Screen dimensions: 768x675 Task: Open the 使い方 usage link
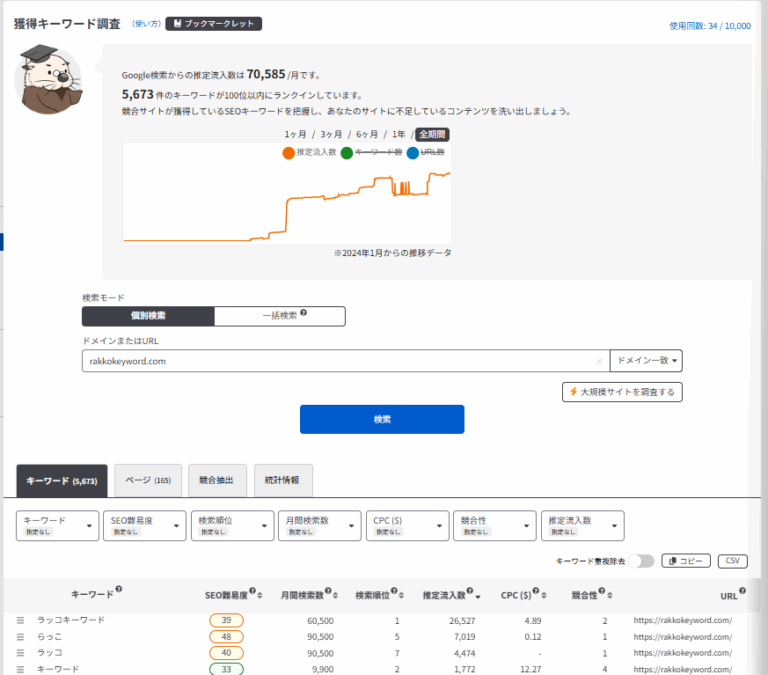pyautogui.click(x=146, y=24)
